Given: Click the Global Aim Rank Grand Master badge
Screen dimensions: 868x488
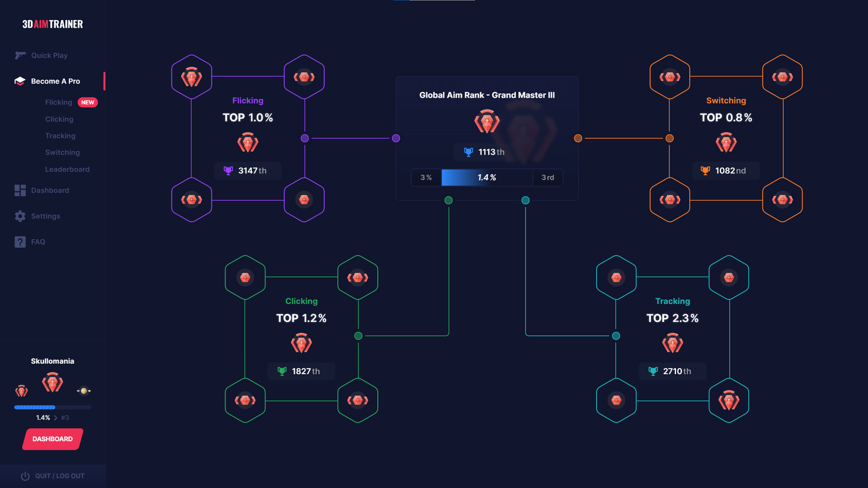Looking at the screenshot, I should (x=487, y=121).
